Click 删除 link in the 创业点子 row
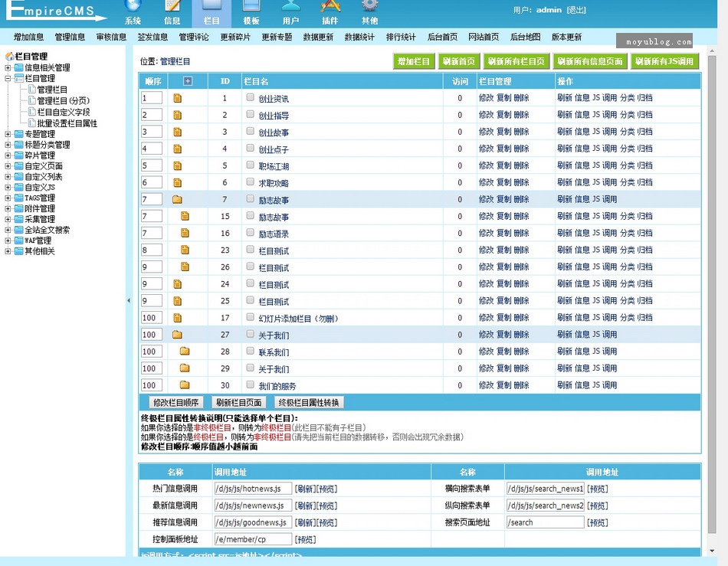 (x=521, y=149)
